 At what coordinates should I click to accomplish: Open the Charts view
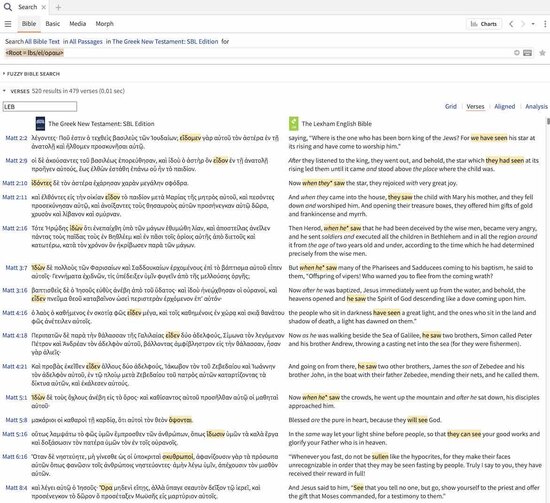pos(484,24)
